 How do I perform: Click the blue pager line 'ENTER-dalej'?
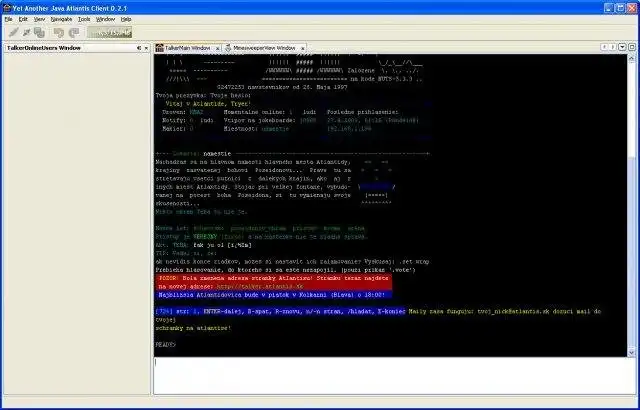[280, 311]
